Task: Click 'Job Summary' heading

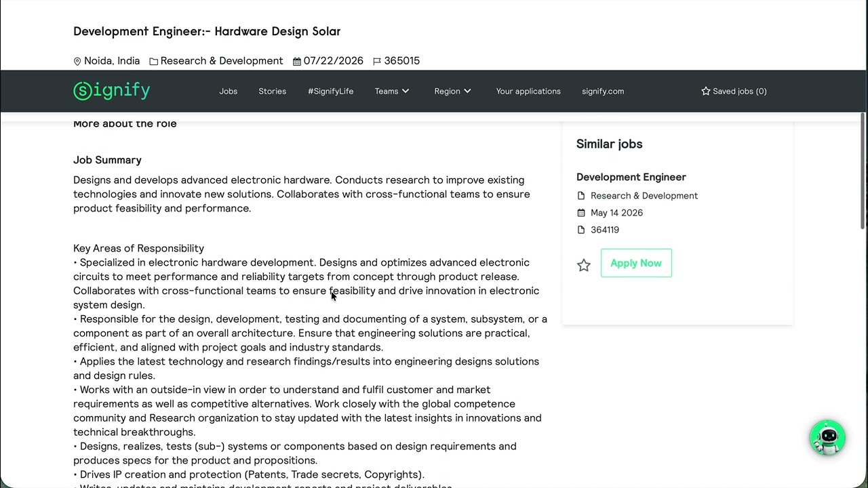Action: (x=107, y=160)
